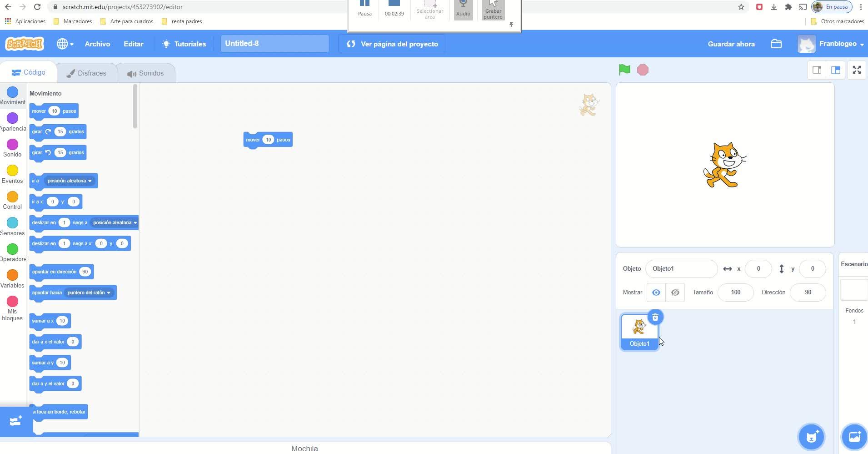Click the project title field Untitled-8
868x454 pixels.
click(x=274, y=44)
